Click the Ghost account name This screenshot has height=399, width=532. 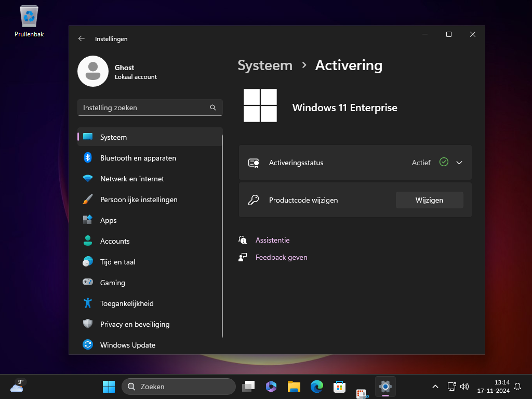tap(124, 68)
